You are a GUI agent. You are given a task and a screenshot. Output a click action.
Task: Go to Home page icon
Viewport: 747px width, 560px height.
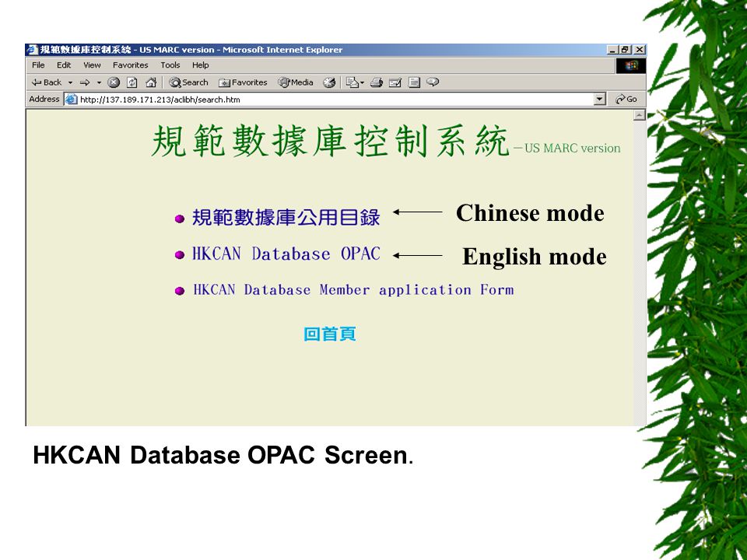click(x=151, y=82)
